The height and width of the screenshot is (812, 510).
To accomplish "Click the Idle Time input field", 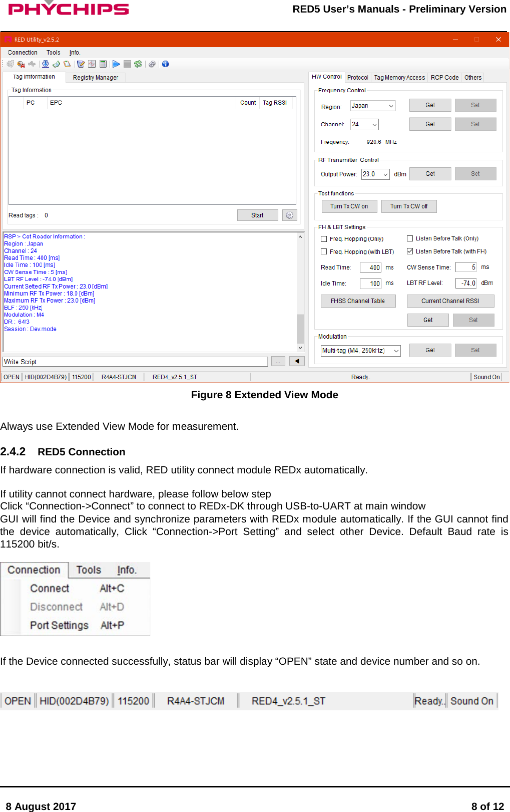I will pos(370,284).
